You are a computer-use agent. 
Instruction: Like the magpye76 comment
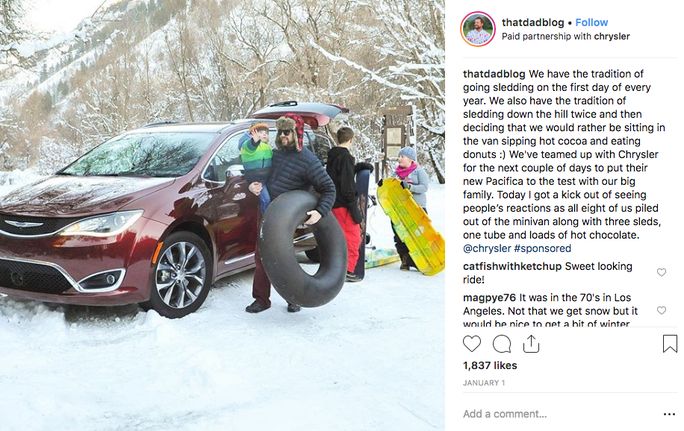(661, 310)
